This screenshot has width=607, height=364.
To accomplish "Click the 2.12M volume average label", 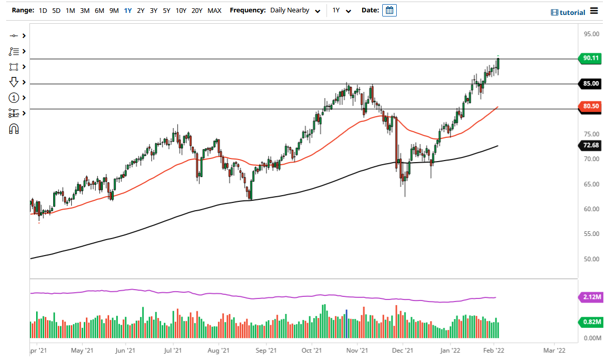I will pyautogui.click(x=591, y=297).
